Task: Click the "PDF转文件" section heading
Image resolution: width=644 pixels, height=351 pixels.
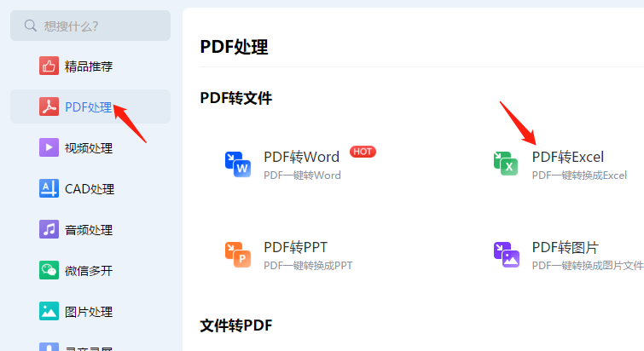Action: (x=235, y=99)
